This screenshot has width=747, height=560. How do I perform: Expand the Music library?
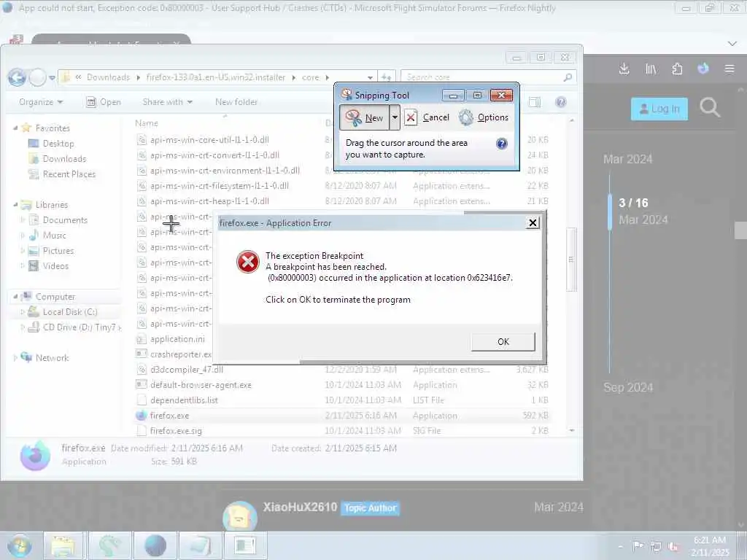coord(23,236)
